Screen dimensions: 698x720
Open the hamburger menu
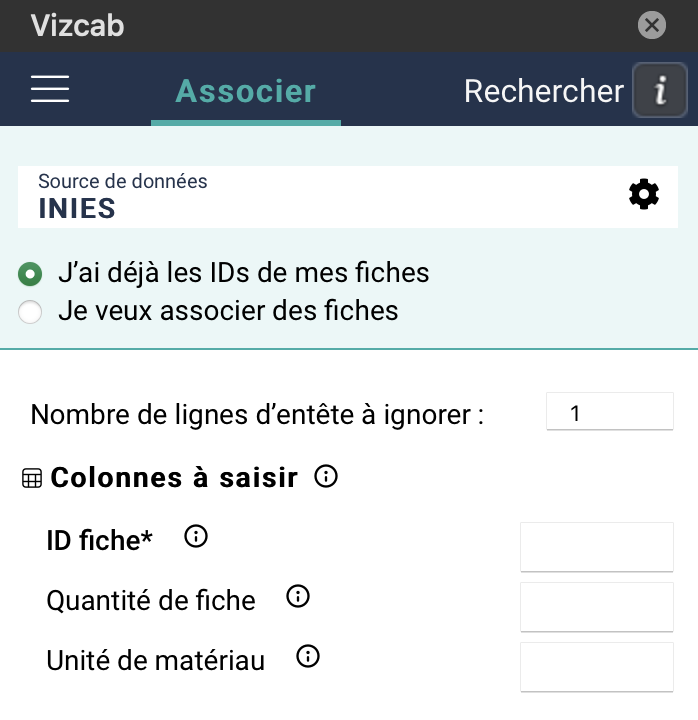(50, 90)
